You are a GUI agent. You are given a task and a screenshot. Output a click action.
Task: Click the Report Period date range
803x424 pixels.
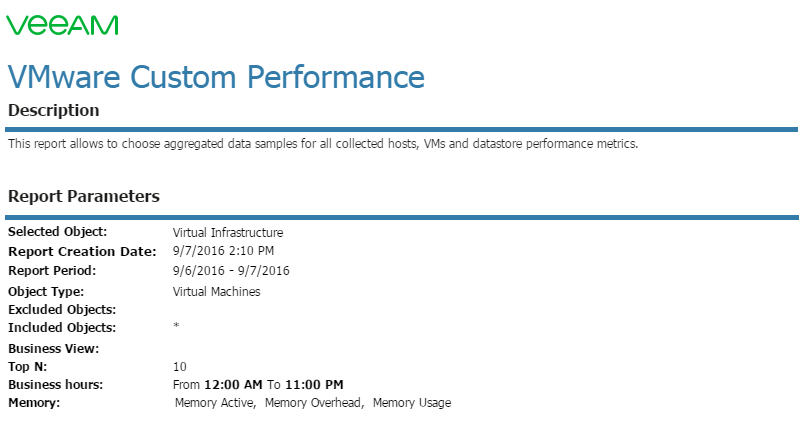pyautogui.click(x=231, y=270)
